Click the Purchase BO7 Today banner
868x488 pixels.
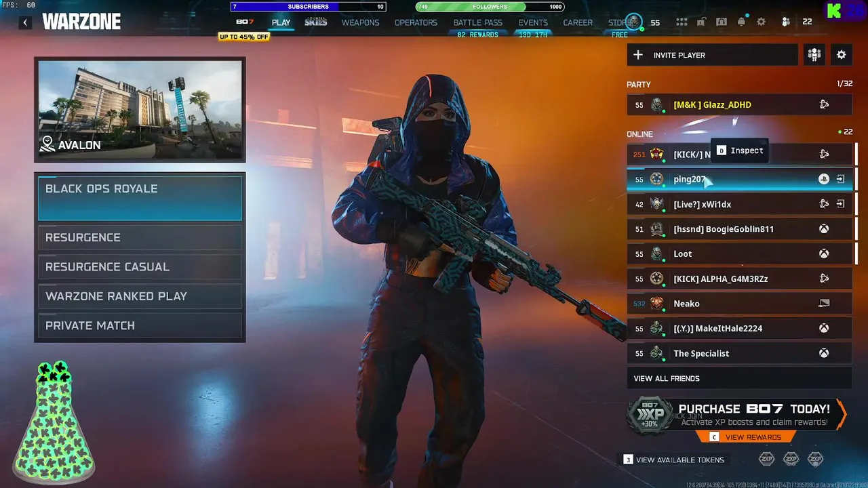736,415
